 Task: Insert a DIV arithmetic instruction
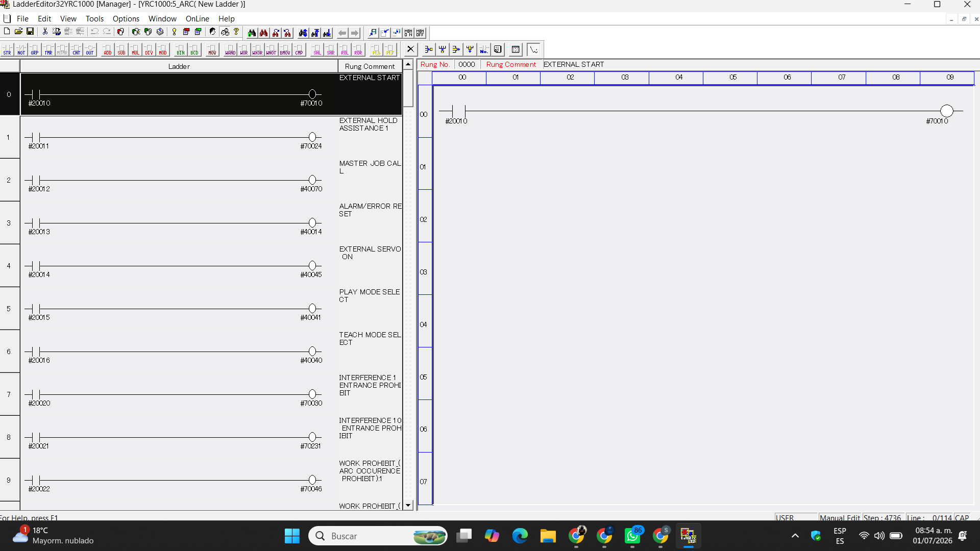[x=149, y=49]
